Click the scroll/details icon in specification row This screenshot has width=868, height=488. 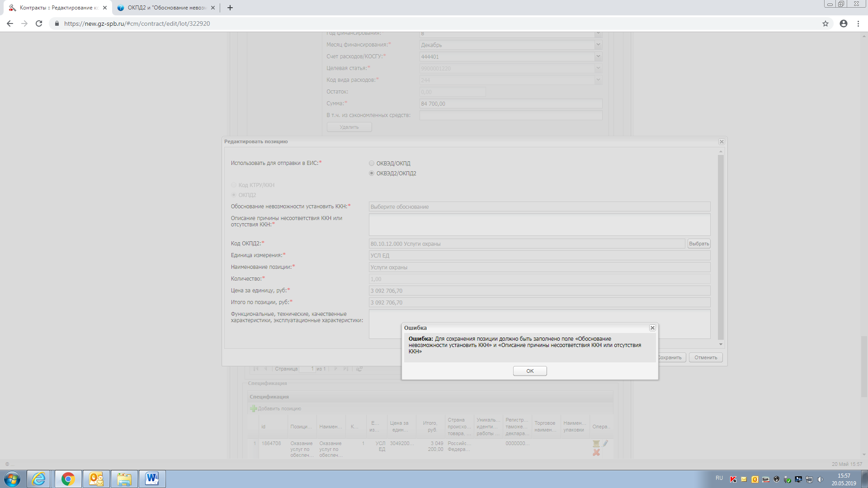click(596, 444)
